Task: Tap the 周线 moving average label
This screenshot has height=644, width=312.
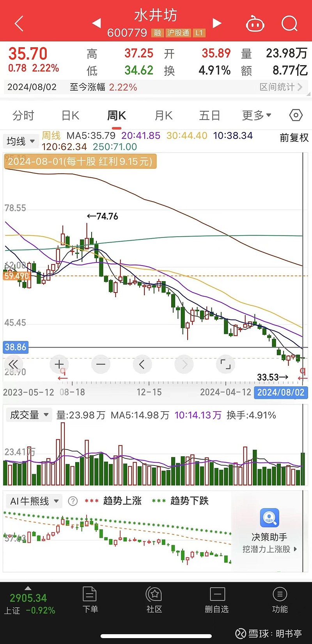Action: click(x=51, y=136)
